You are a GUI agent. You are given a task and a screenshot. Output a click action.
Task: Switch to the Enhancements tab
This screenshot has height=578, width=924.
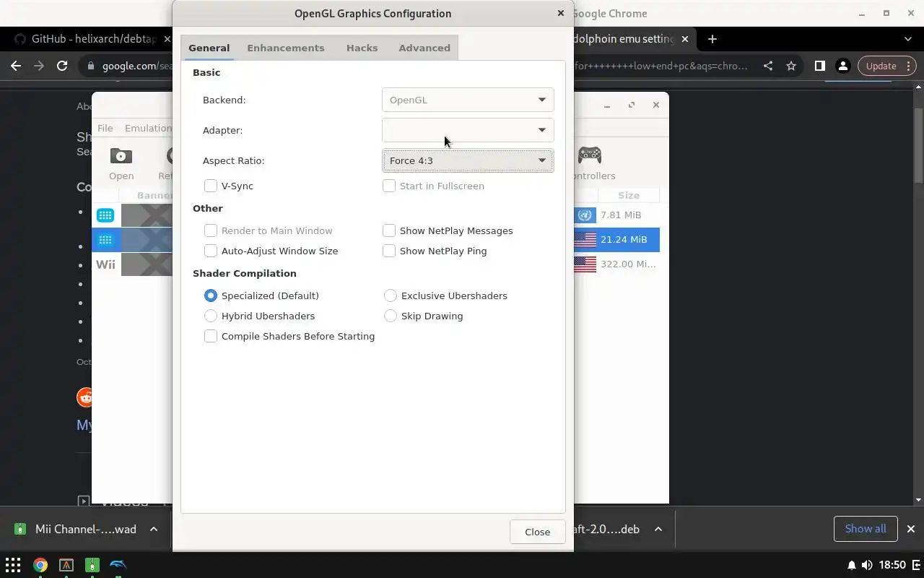[285, 48]
